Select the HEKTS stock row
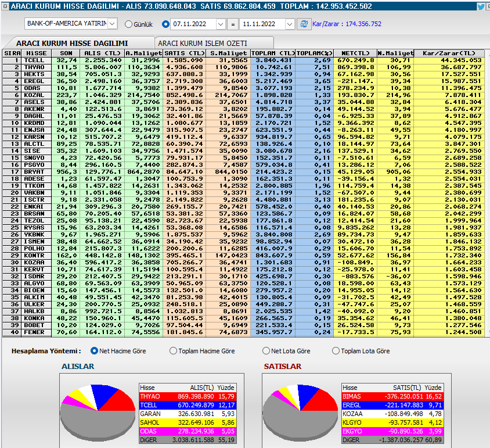This screenshot has height=448, width=490. (x=244, y=74)
